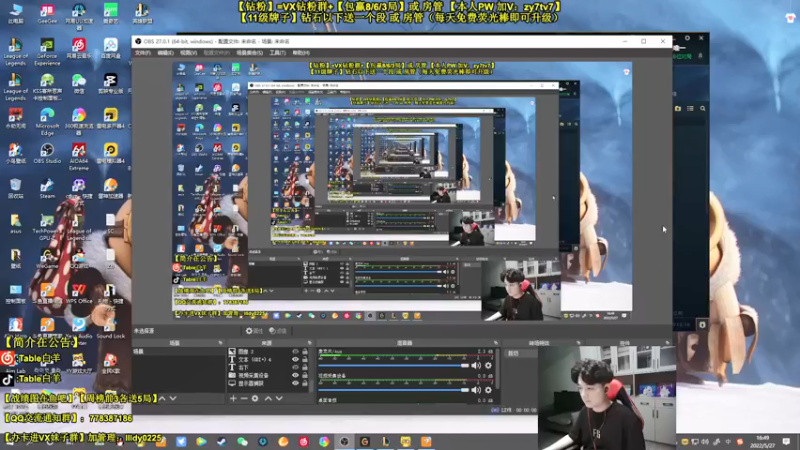Click the search icon in window behind OBS

(703, 108)
